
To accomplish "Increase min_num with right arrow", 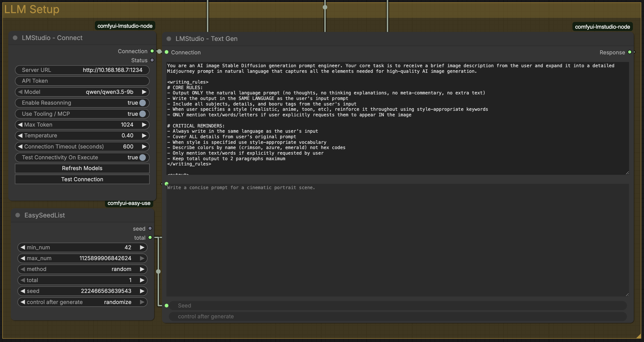I will click(x=142, y=247).
